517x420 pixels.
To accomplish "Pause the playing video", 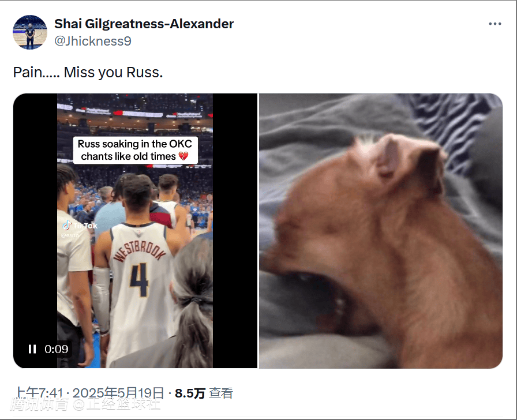I will 32,349.
